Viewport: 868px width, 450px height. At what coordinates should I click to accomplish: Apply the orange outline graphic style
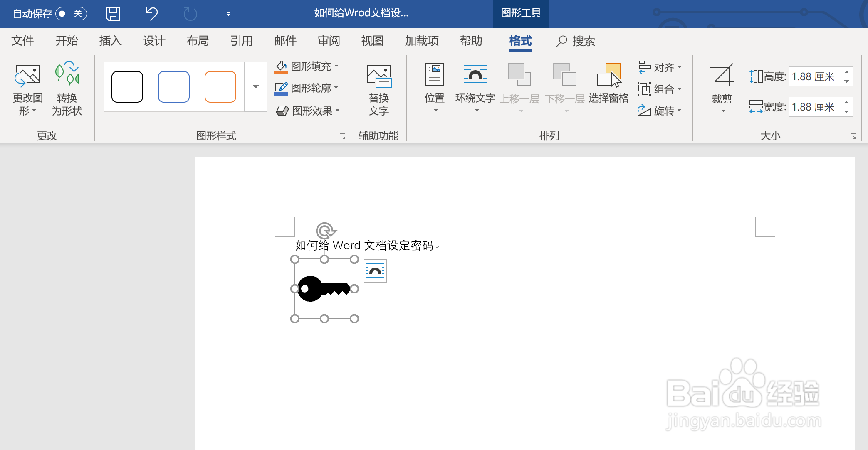[220, 87]
